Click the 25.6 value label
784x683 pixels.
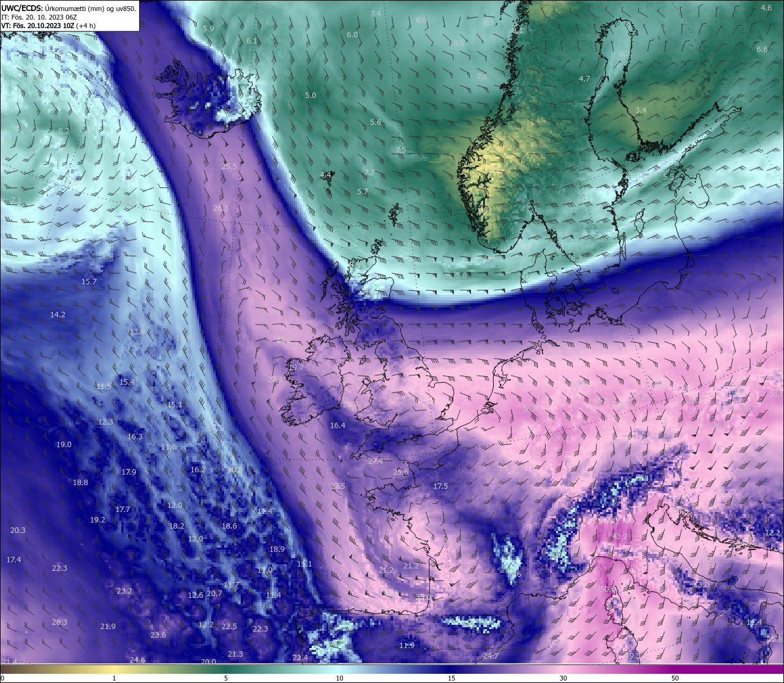(x=401, y=472)
